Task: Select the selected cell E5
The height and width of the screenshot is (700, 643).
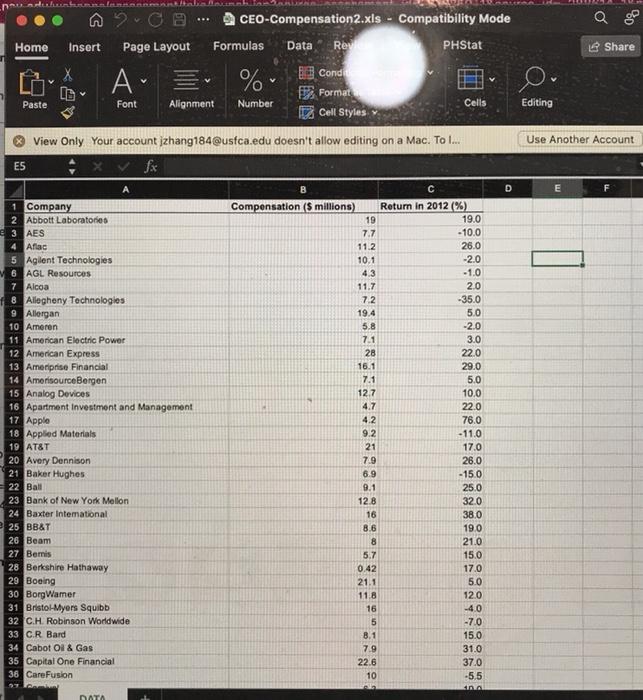Action: pyautogui.click(x=557, y=258)
